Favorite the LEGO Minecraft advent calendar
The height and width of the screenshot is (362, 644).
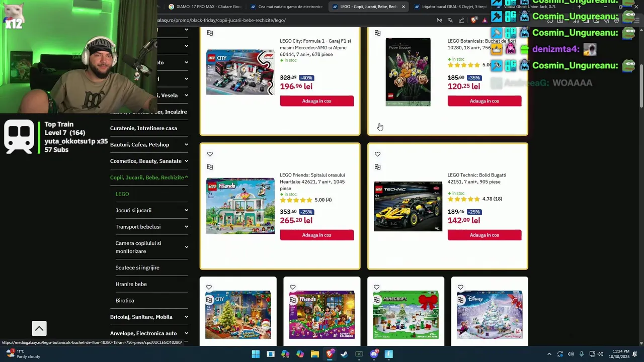(376, 287)
